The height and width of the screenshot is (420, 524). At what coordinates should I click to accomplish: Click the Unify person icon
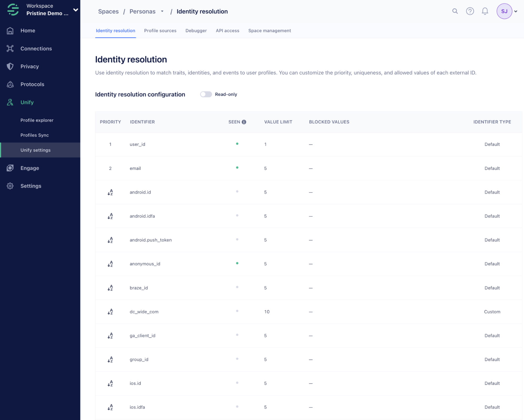[x=10, y=102]
